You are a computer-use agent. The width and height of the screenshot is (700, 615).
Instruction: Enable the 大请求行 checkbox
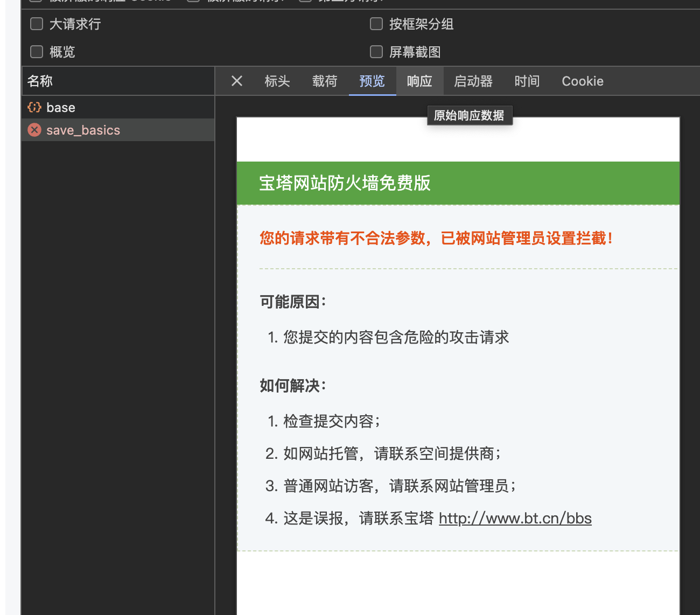[37, 24]
